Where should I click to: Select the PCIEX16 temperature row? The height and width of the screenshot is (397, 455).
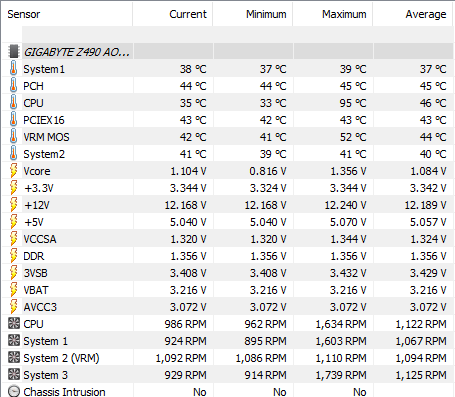(x=228, y=120)
